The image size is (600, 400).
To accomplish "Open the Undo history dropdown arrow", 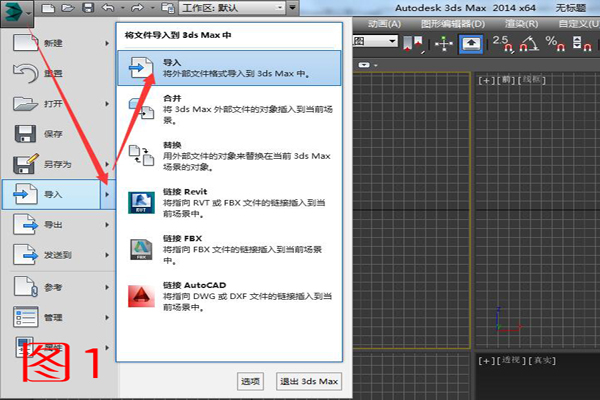I will 122,8.
